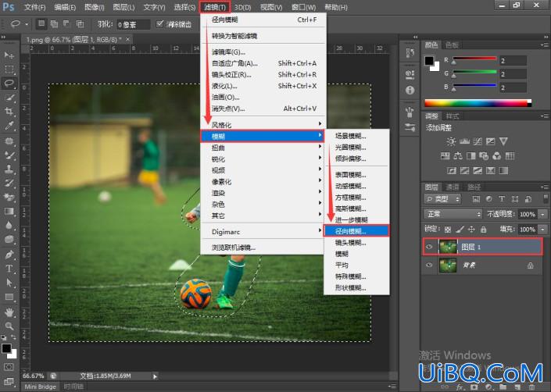Open the 图像(I) menu

pos(95,7)
